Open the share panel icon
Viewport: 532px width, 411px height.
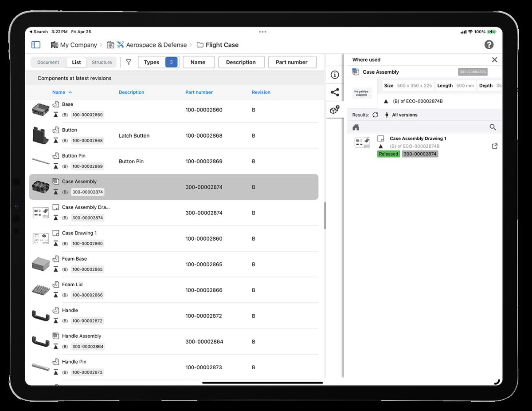pyautogui.click(x=335, y=92)
